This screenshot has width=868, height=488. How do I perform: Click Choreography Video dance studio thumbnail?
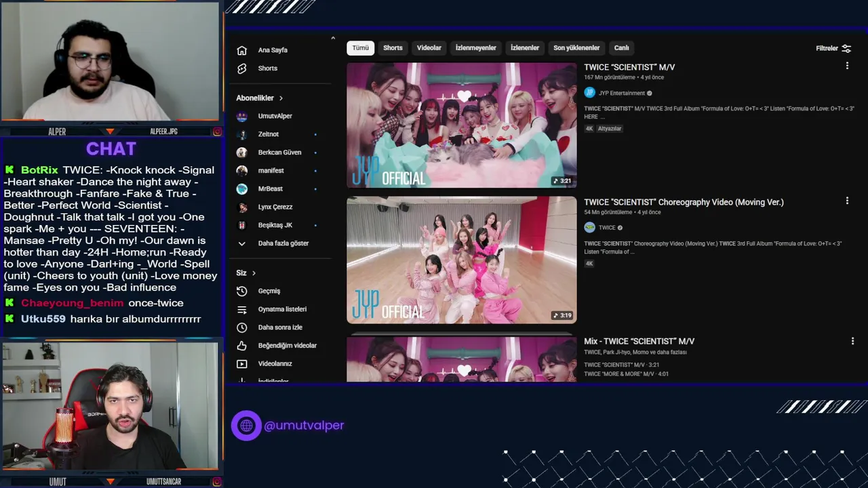pyautogui.click(x=462, y=260)
